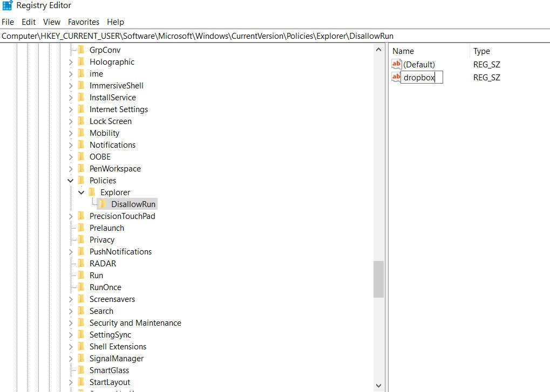Click the RADAR folder icon
The width and height of the screenshot is (550, 392).
(81, 264)
